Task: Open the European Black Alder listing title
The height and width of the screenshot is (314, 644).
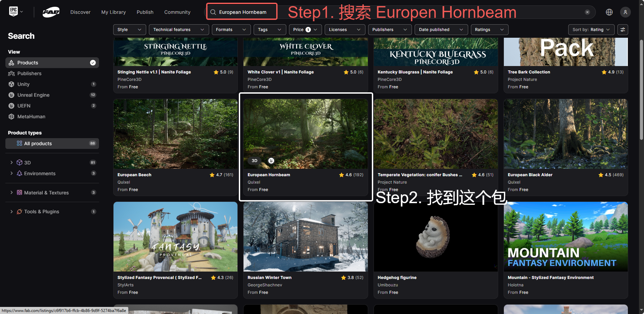Action: pos(530,175)
